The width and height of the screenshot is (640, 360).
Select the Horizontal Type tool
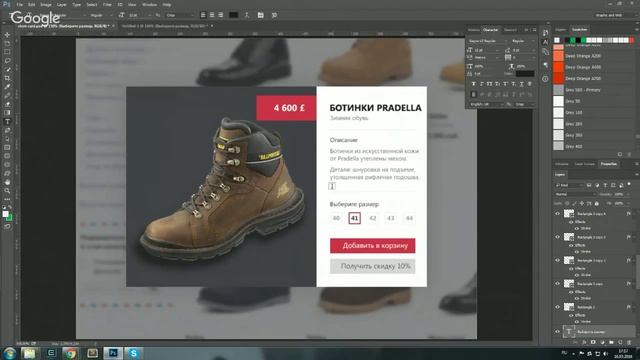click(x=7, y=122)
